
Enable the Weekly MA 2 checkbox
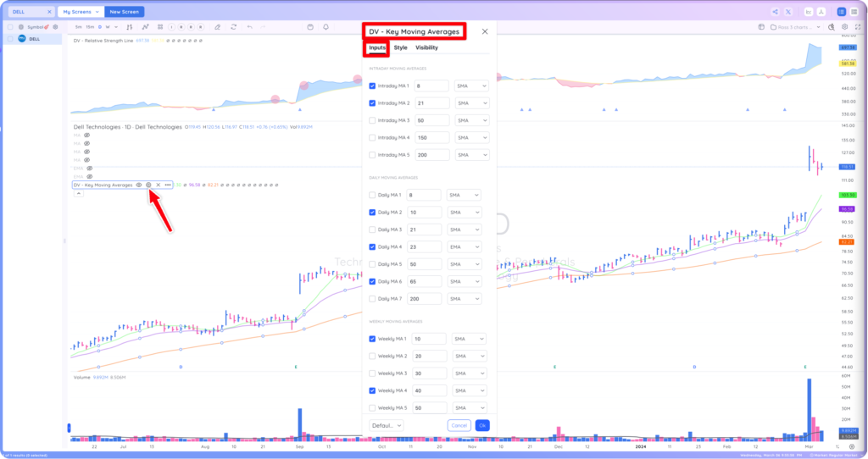click(372, 357)
